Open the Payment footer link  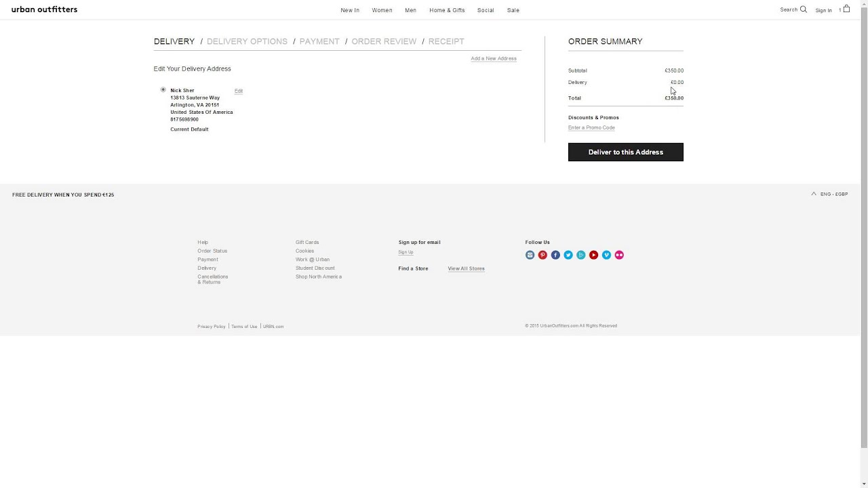208,260
